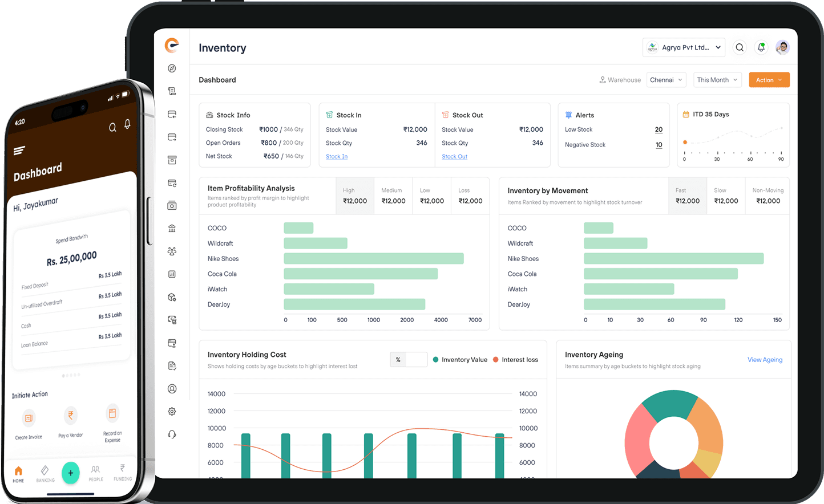824x504 pixels.
Task: Toggle the Inventory Value legend item
Action: (x=460, y=359)
